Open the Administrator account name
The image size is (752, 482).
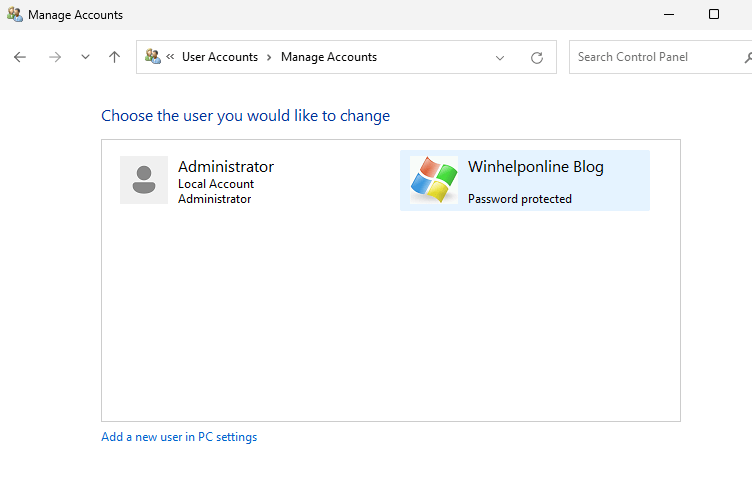pyautogui.click(x=226, y=166)
